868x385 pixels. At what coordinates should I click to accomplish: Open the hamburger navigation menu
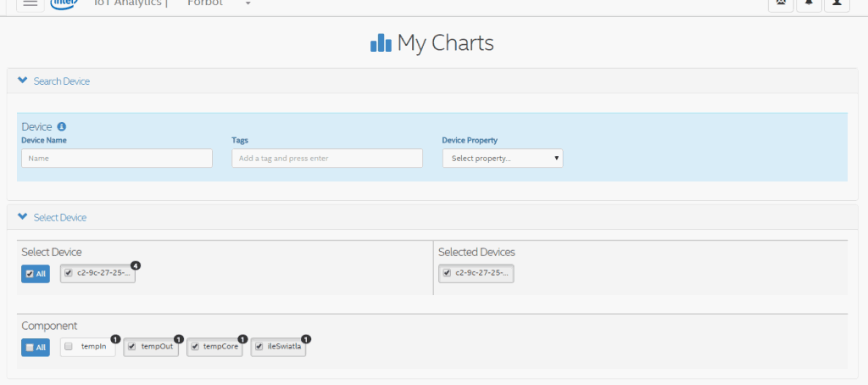[30, 3]
